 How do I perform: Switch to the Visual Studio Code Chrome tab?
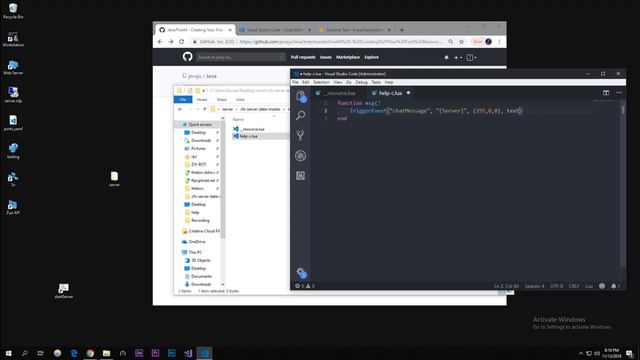click(x=276, y=30)
